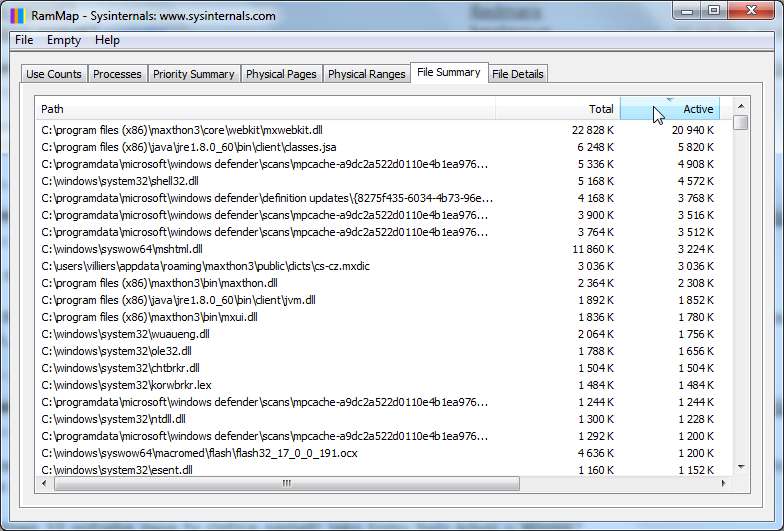Switch to the Use Counts tab

click(54, 74)
